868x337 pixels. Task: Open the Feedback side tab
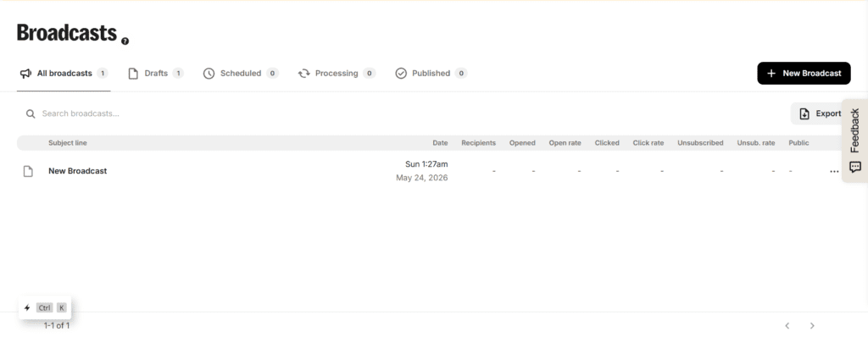point(854,141)
